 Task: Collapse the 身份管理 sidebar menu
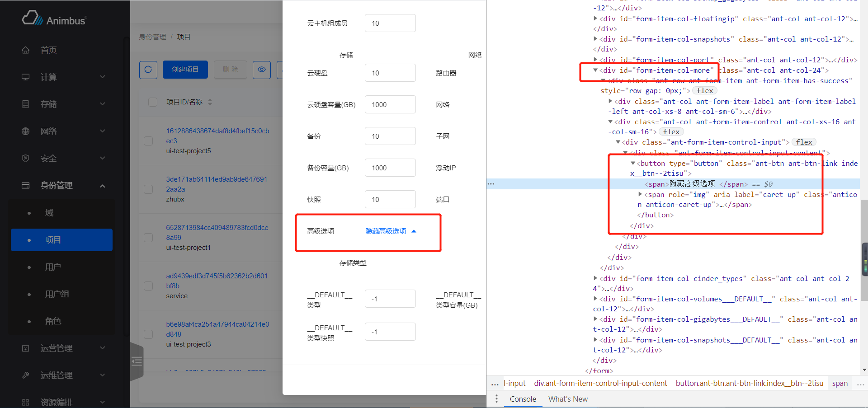click(103, 186)
